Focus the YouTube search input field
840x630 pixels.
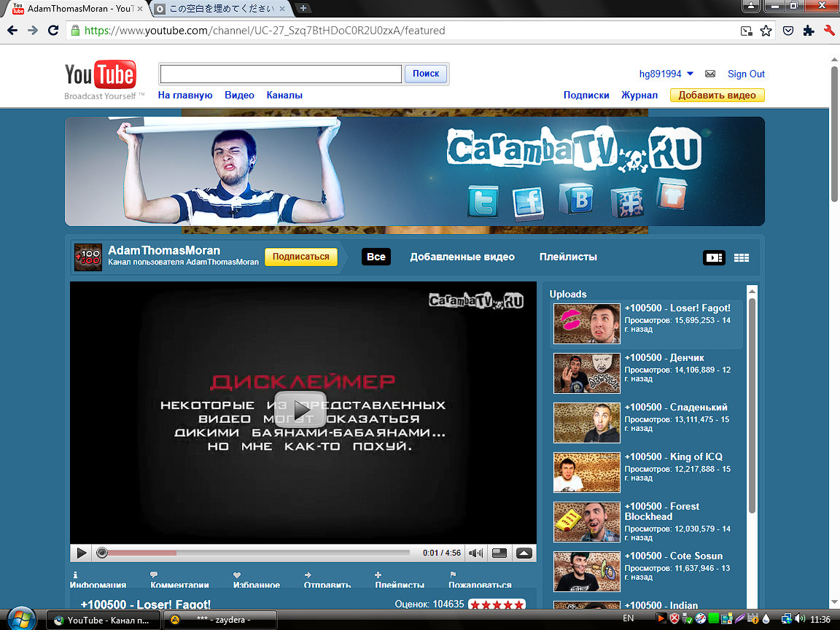pyautogui.click(x=281, y=74)
